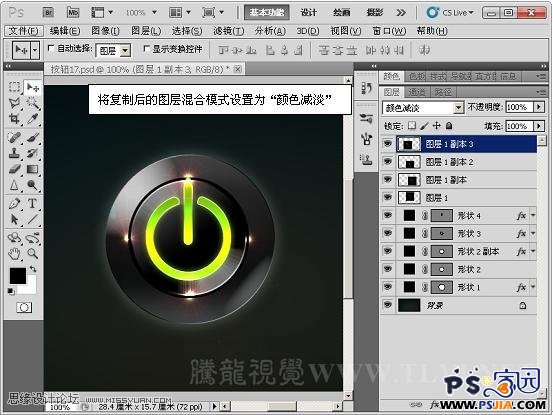Select the Dodge tool
Viewport: 553px width, 415px height.
click(x=33, y=185)
